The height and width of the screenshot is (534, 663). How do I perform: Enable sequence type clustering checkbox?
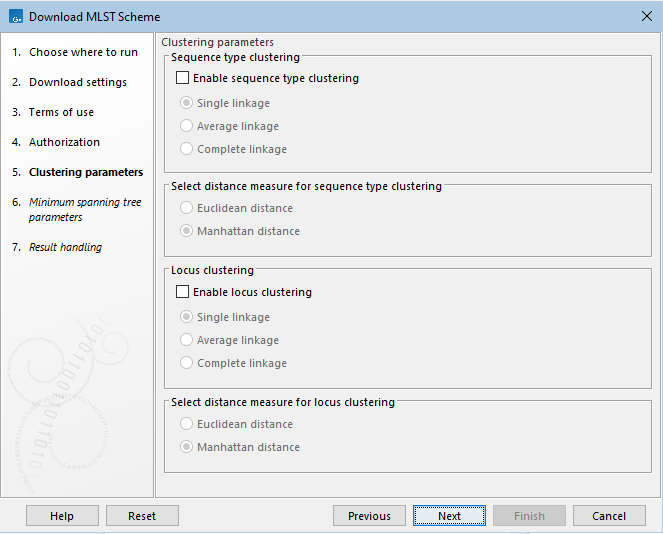[182, 78]
